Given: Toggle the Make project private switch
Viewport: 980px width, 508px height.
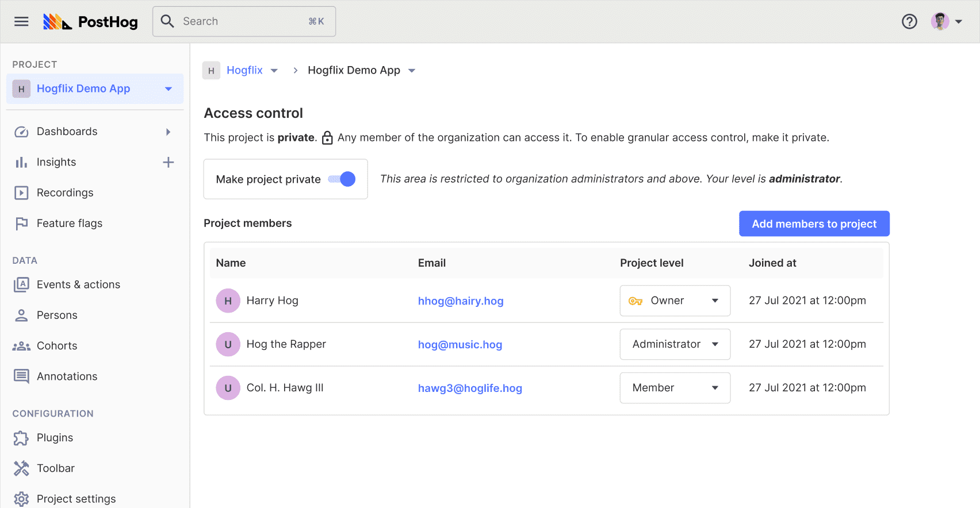Looking at the screenshot, I should [x=343, y=179].
